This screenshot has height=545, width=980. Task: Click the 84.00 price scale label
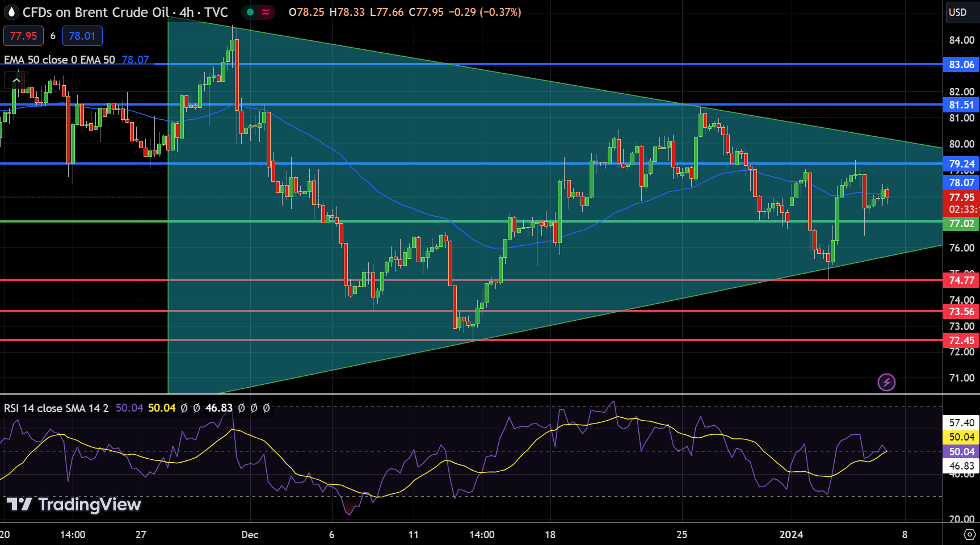[x=961, y=40]
